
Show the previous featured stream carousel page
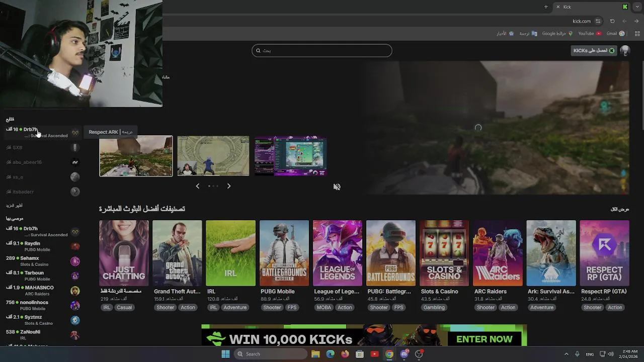coord(197,186)
